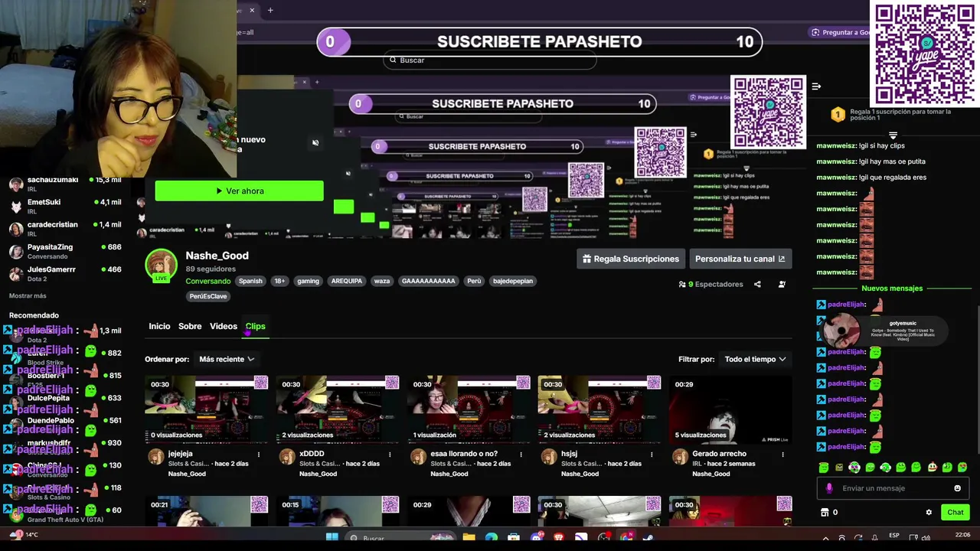Click the gaming tag
The width and height of the screenshot is (980, 551).
coord(308,281)
